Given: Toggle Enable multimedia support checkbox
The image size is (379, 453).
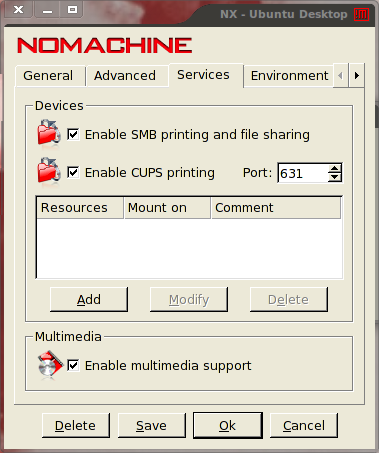Looking at the screenshot, I should [x=73, y=365].
